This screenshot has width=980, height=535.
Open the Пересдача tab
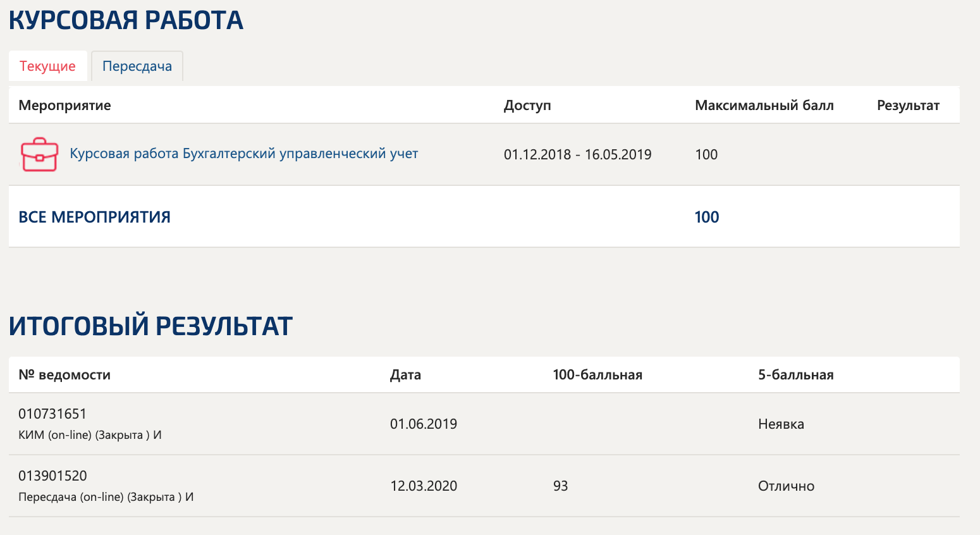(x=137, y=66)
